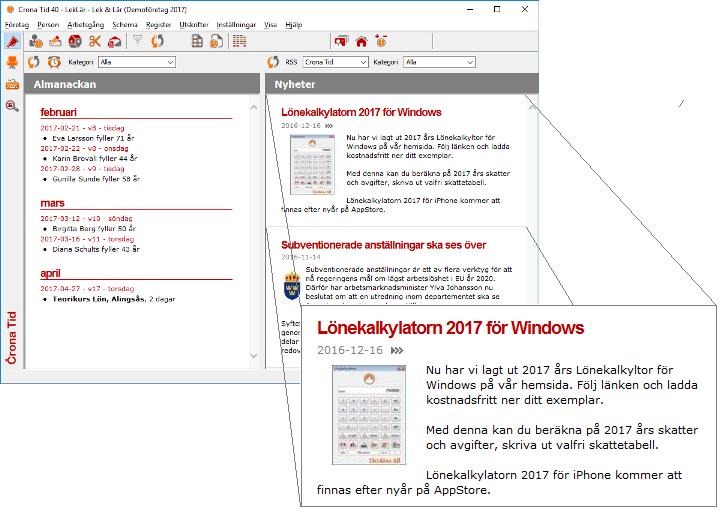Refresh the Nyheter news feed
Image resolution: width=725 pixels, height=522 pixels.
[x=273, y=62]
